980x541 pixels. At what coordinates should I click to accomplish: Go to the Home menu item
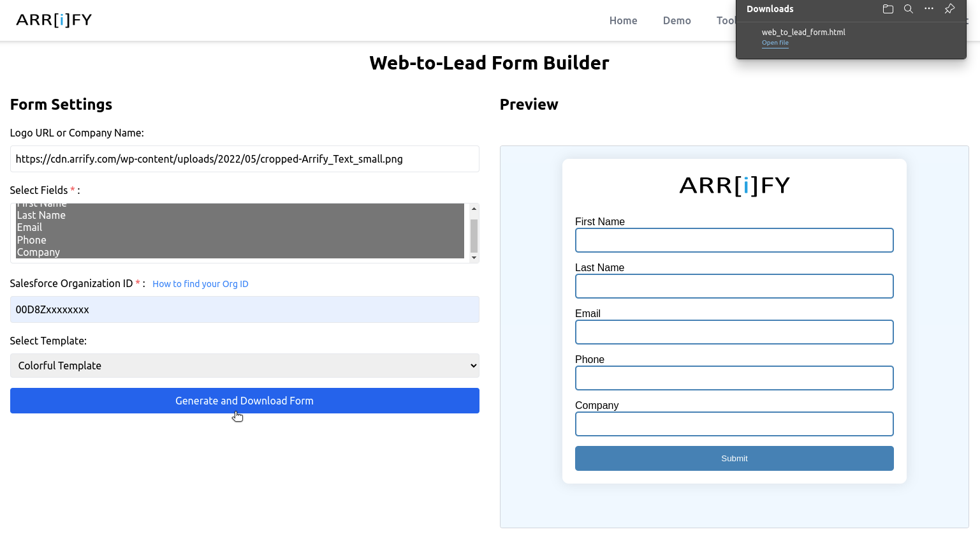(623, 20)
